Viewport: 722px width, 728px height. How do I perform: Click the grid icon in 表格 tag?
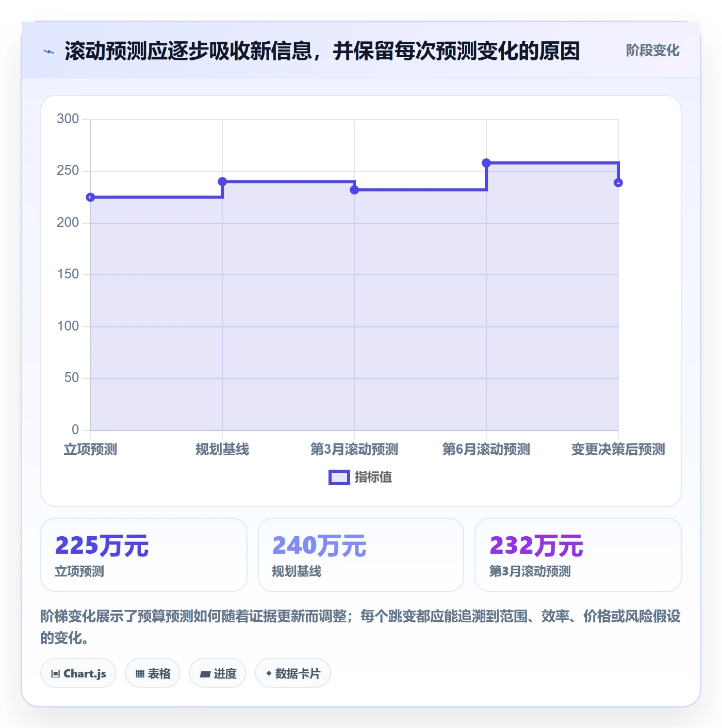140,674
